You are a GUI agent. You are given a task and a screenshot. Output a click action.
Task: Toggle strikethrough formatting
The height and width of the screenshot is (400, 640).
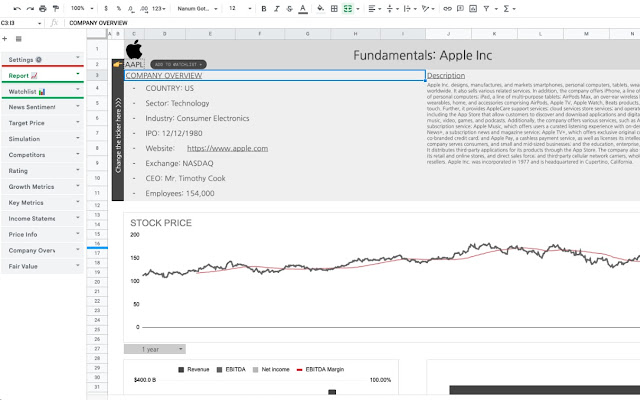[x=289, y=9]
